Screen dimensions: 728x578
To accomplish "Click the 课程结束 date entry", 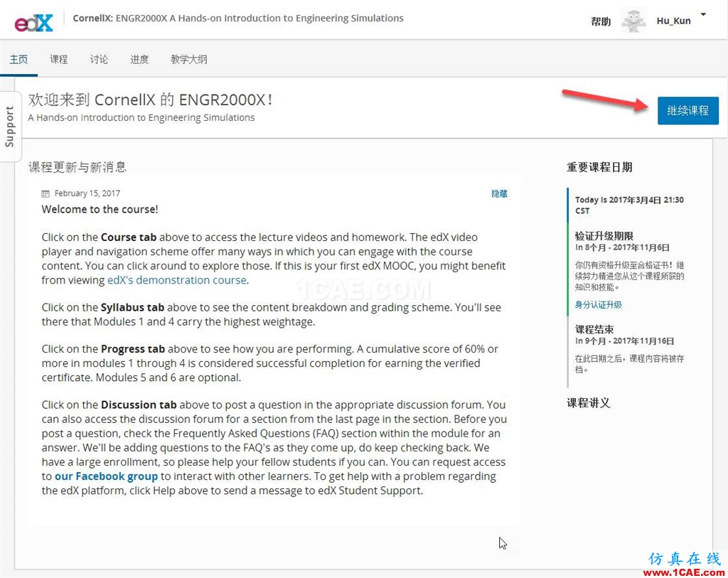I will coord(594,329).
